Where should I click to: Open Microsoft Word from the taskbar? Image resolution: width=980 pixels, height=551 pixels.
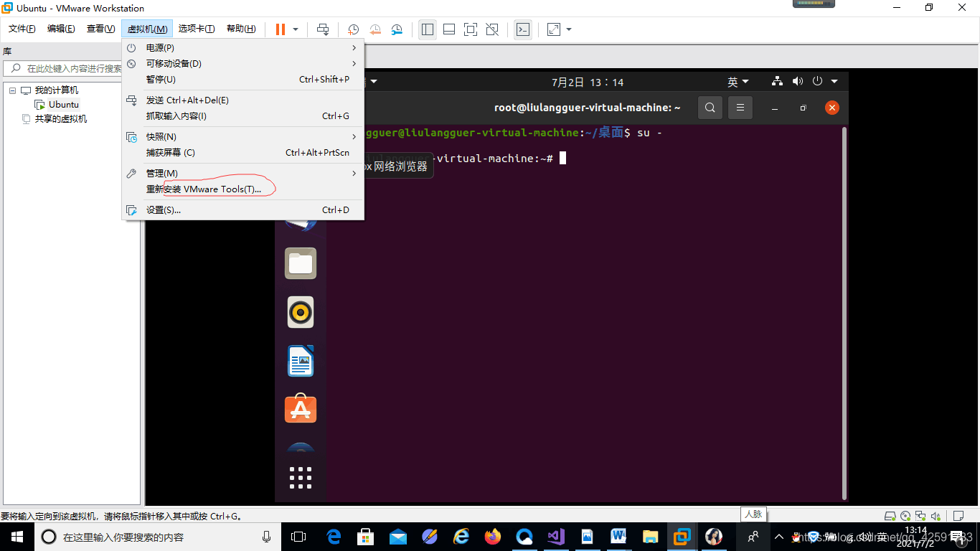[x=618, y=537]
